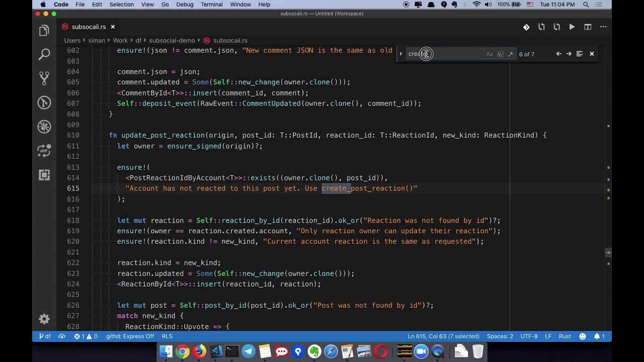Viewport: 644px width, 362px height.
Task: Open the Window menu
Action: (240, 5)
